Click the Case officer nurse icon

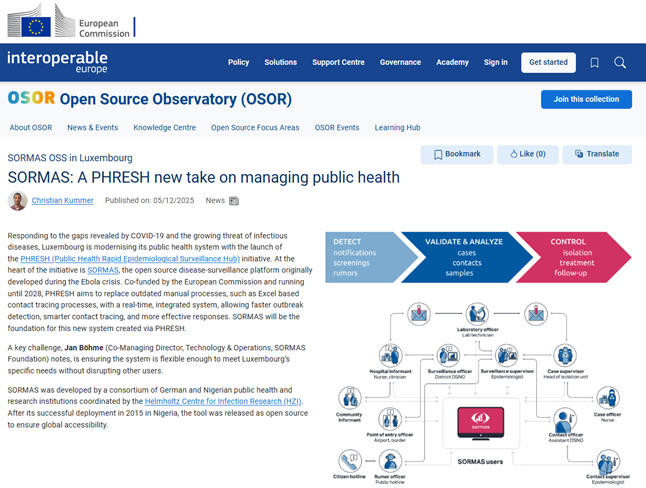(608, 398)
